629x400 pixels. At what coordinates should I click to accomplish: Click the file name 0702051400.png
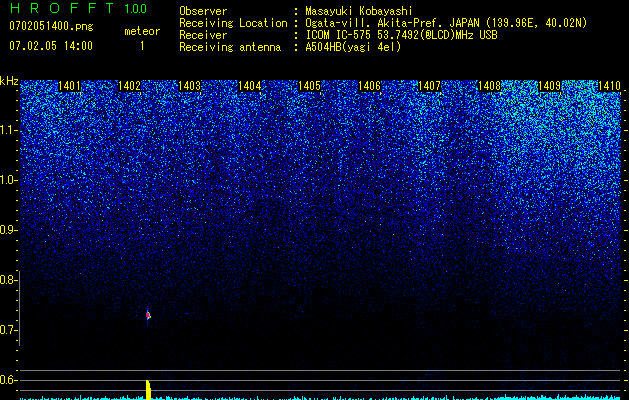coord(51,27)
